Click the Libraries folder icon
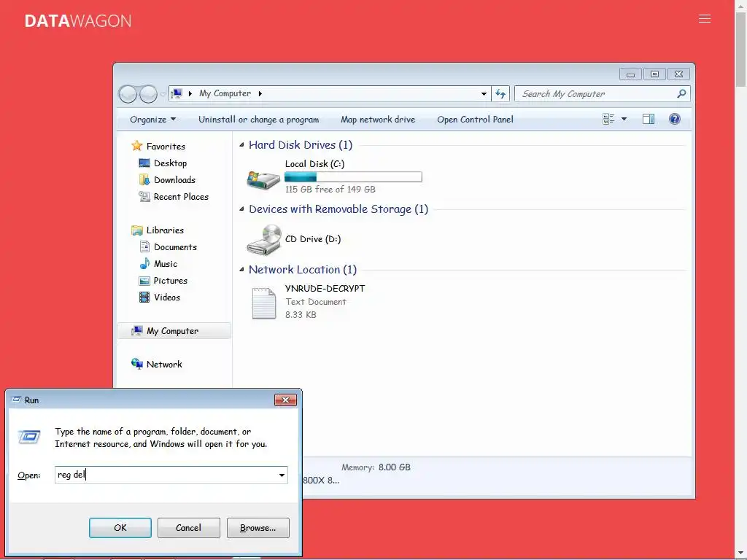This screenshot has width=747, height=560. 137,230
